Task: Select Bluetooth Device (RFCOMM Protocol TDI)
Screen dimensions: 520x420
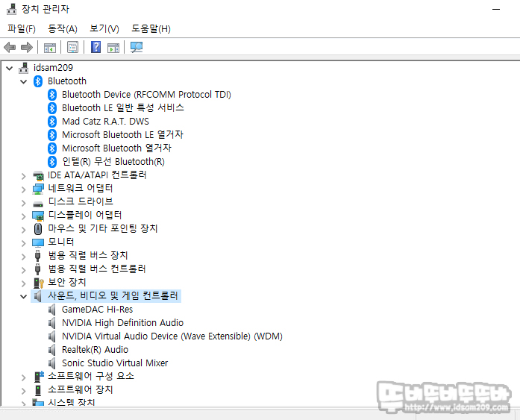Action: coord(146,95)
